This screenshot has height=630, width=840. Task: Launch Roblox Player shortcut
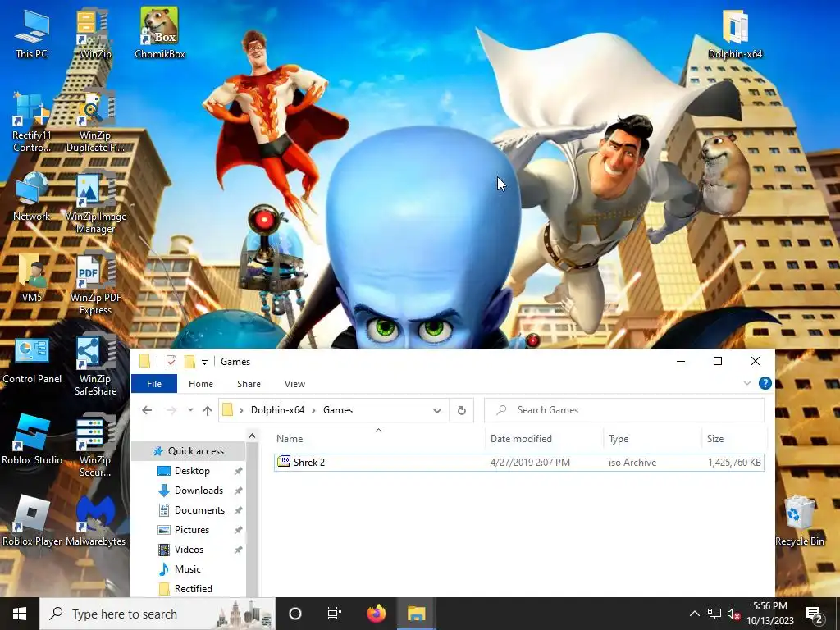click(x=31, y=522)
